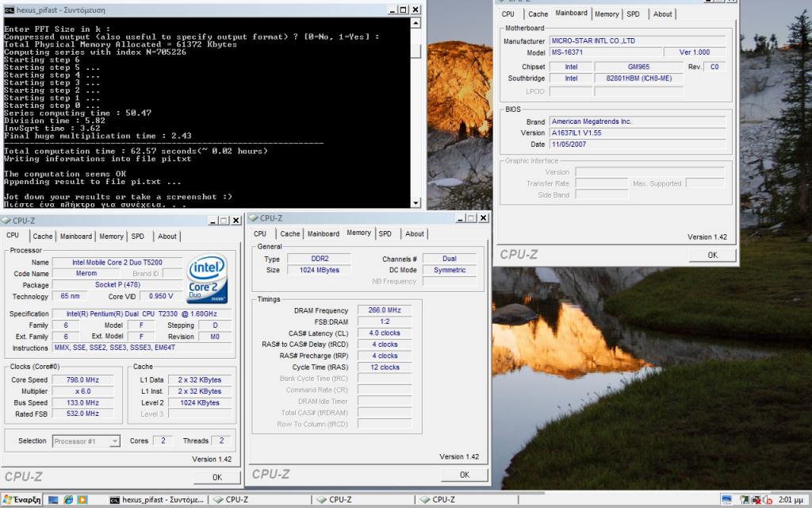Click the Name field Intel Mobile Core 2 Duo T5200
This screenshot has width=812, height=508.
click(117, 262)
